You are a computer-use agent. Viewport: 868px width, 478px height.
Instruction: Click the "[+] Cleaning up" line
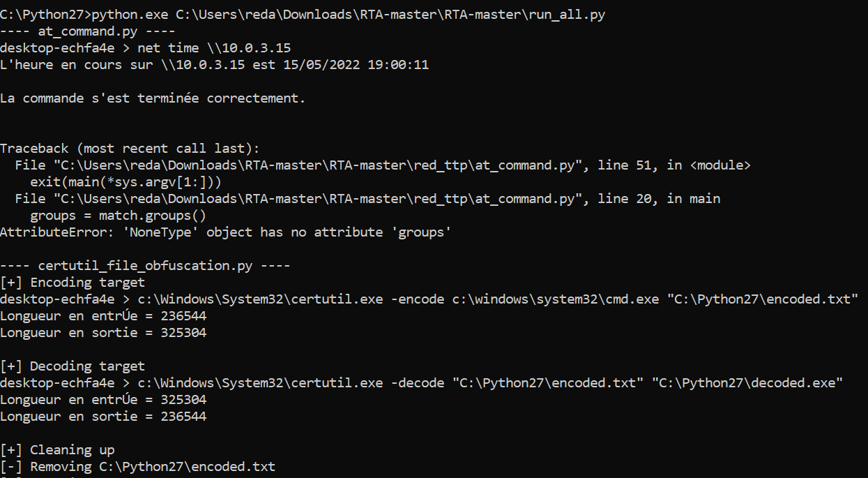57,450
